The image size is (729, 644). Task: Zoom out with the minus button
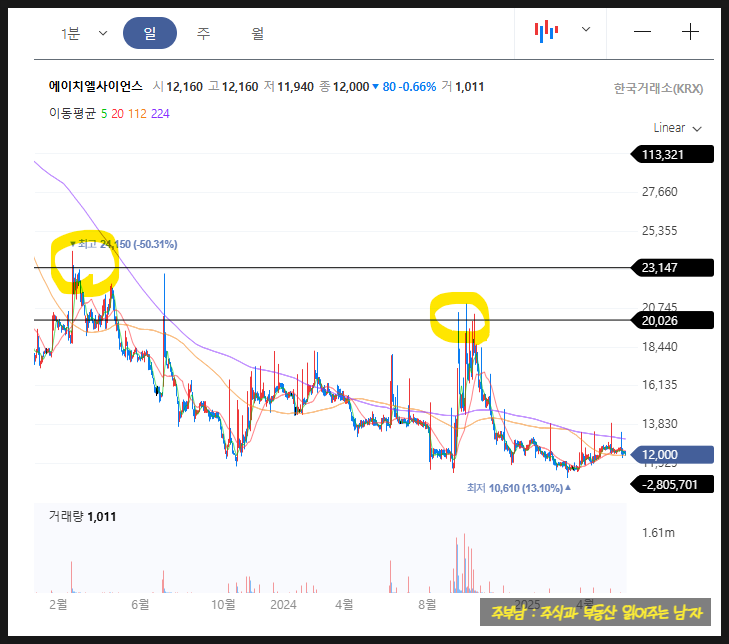coord(642,32)
